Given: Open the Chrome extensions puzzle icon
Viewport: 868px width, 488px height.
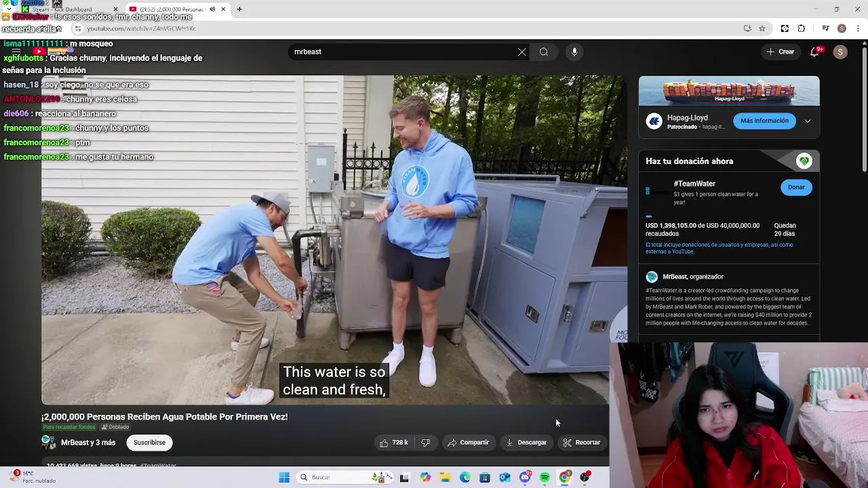Looking at the screenshot, I should 802,28.
